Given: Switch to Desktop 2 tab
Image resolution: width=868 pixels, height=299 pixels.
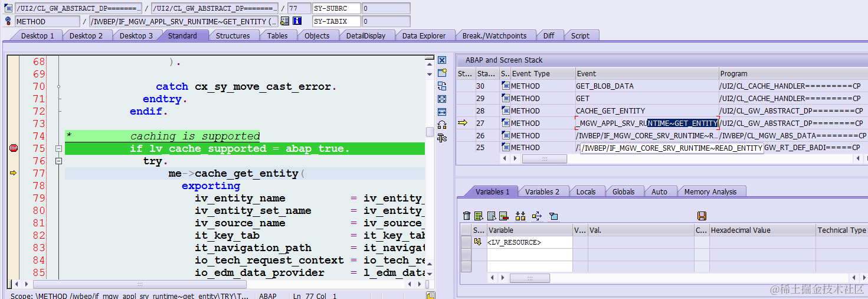Looking at the screenshot, I should coord(86,35).
